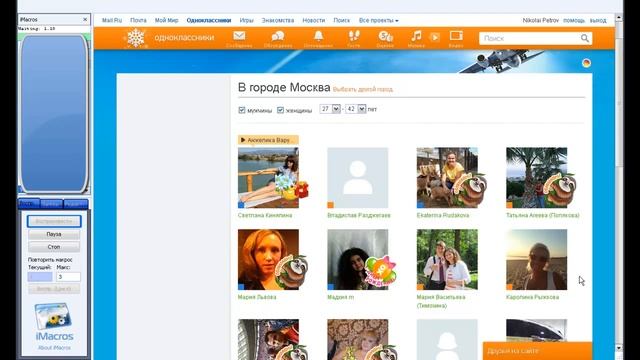Open Notifications bell icon
Viewport: 640px width, 360px height.
pos(318,36)
